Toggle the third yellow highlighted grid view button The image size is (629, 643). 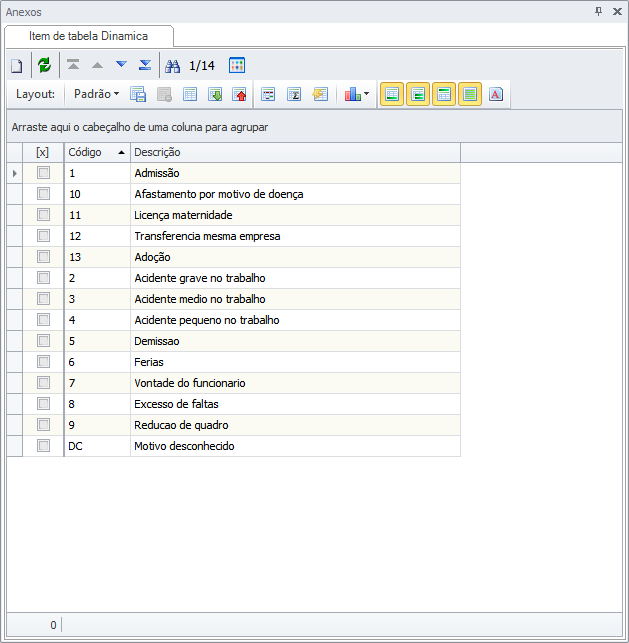coord(444,94)
